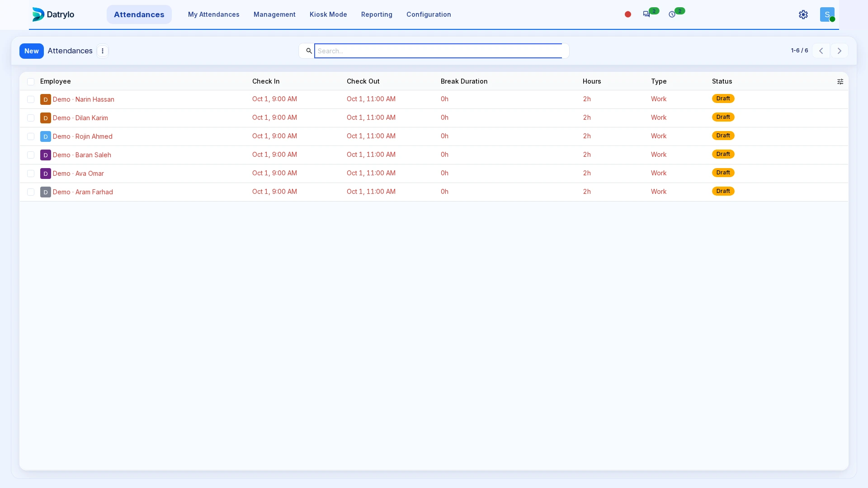Sort by the Status column header

point(722,81)
